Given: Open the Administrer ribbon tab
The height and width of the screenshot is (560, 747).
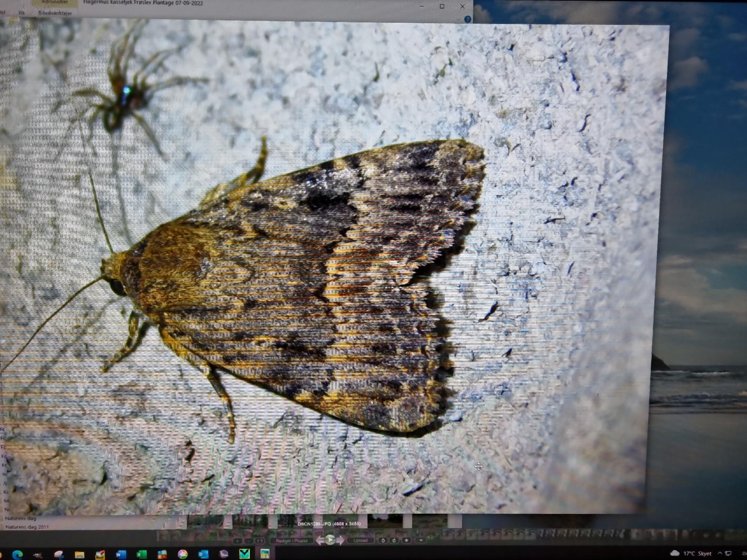Looking at the screenshot, I should click(55, 2).
